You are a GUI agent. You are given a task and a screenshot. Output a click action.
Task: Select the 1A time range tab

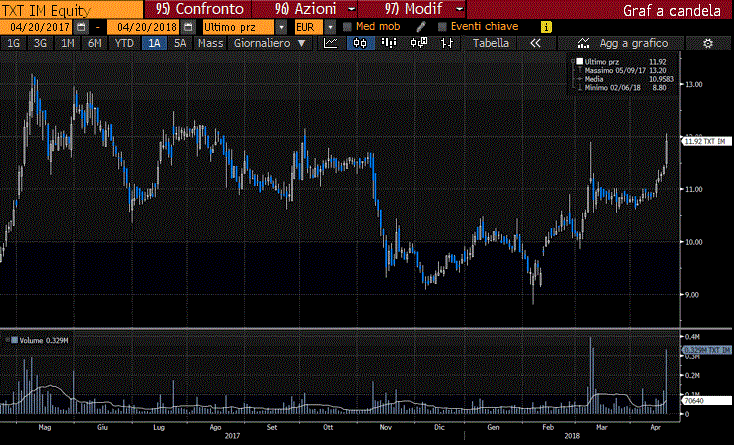tap(154, 44)
